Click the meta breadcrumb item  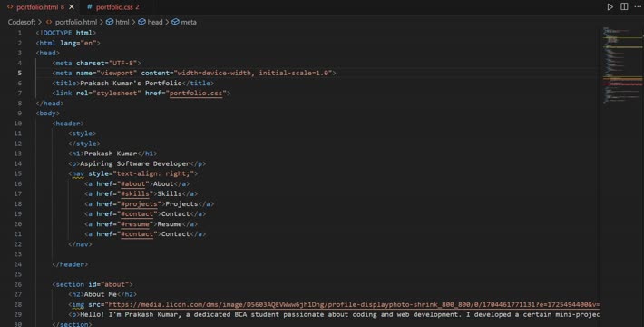184,22
